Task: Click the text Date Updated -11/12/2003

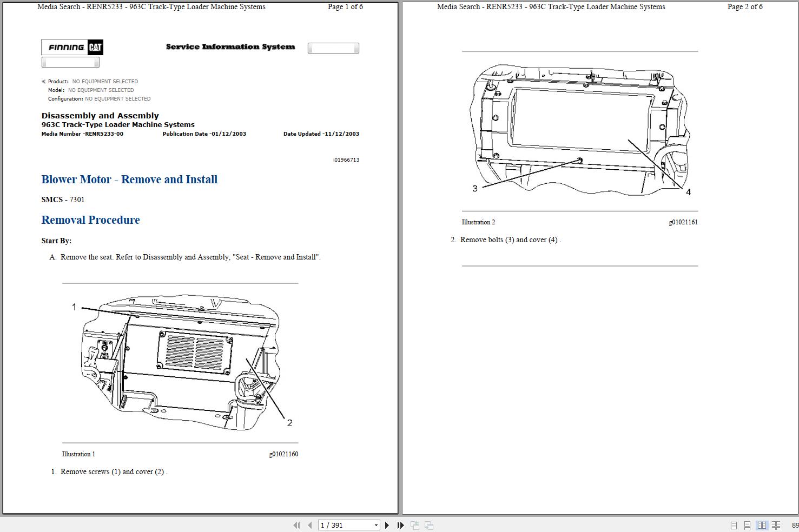Action: point(321,134)
